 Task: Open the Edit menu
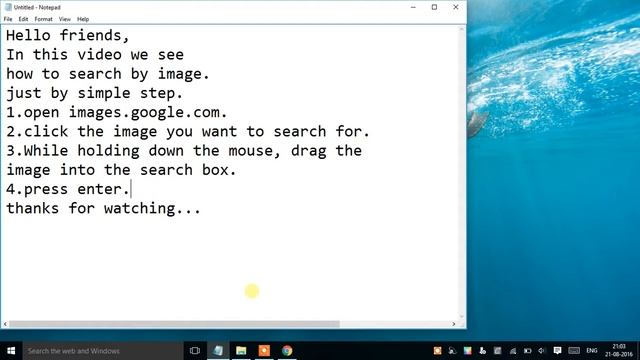23,19
